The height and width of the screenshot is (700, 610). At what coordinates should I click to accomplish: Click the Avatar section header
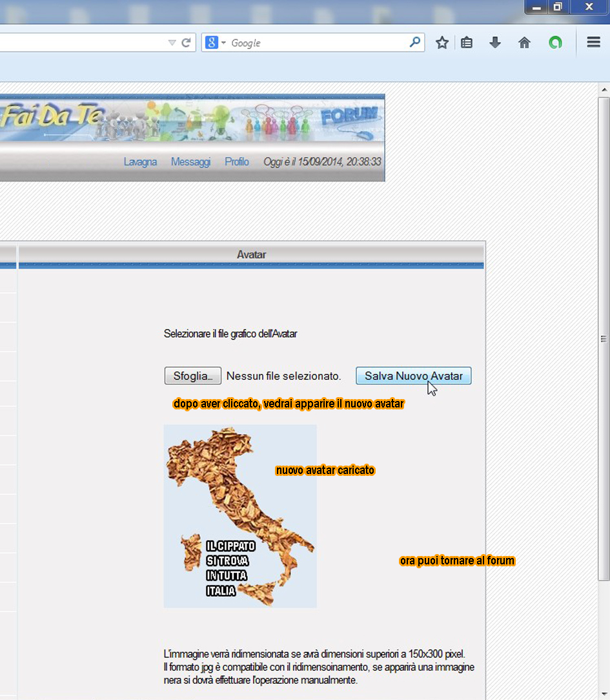251,254
